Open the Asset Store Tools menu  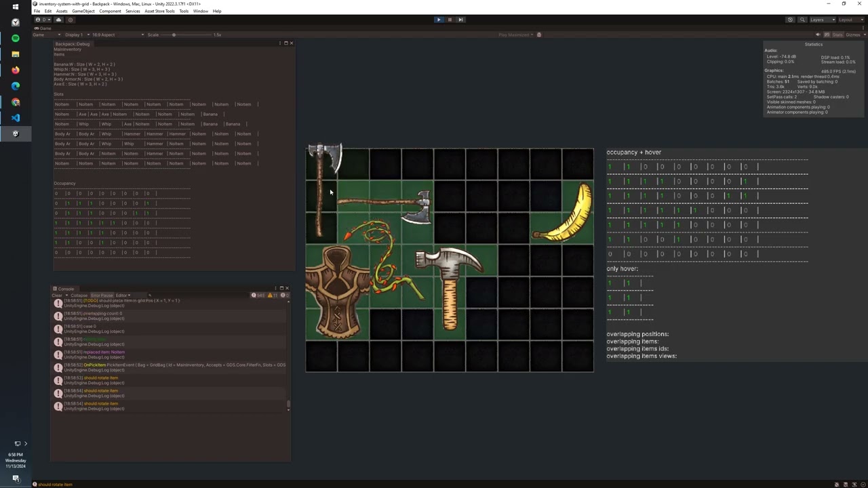[159, 11]
